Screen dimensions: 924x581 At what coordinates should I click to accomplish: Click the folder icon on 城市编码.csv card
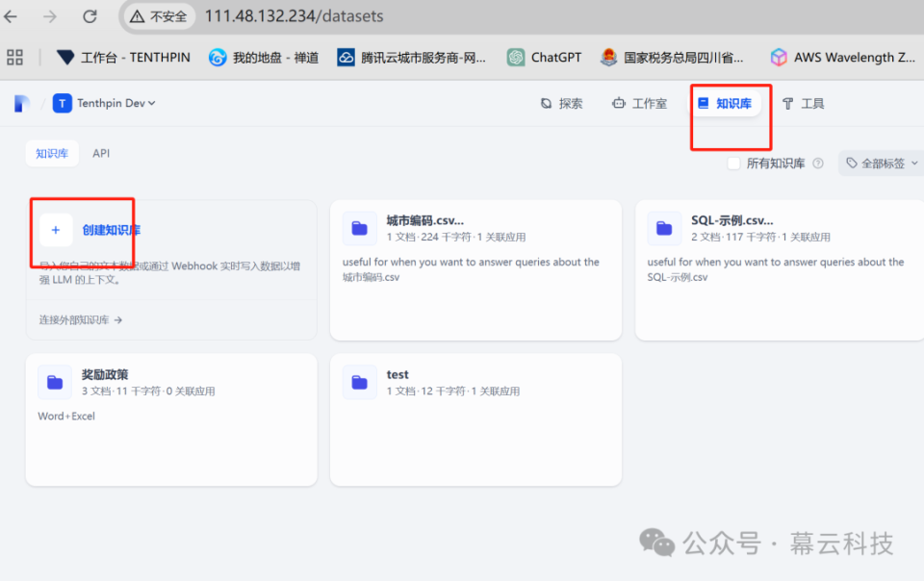coord(359,227)
